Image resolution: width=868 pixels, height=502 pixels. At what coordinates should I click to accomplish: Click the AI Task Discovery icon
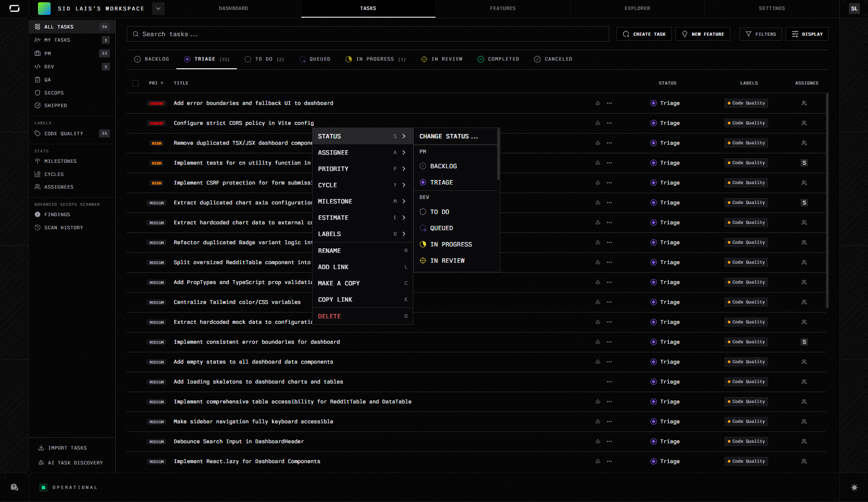(x=41, y=463)
